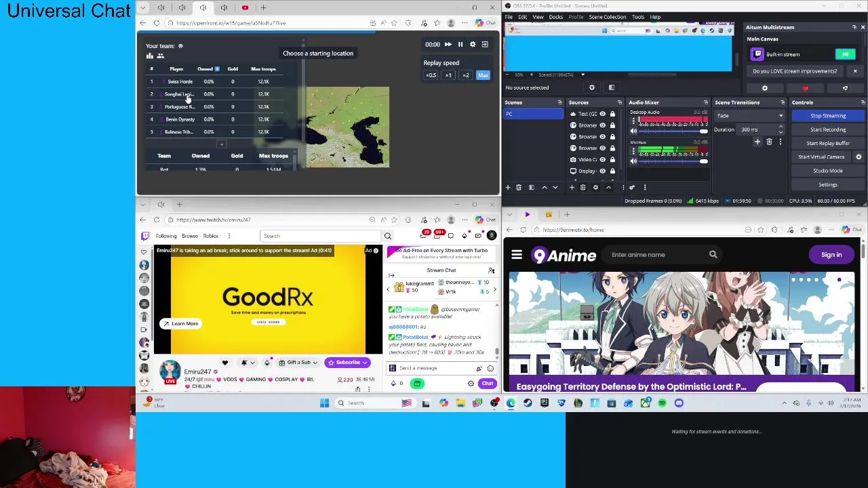Toggle visibility of the Text (GDI) source
The width and height of the screenshot is (868, 488).
pyautogui.click(x=602, y=114)
